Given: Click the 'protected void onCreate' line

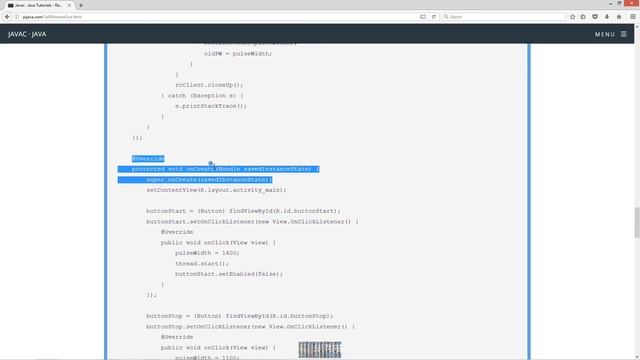Looking at the screenshot, I should pos(225,169).
